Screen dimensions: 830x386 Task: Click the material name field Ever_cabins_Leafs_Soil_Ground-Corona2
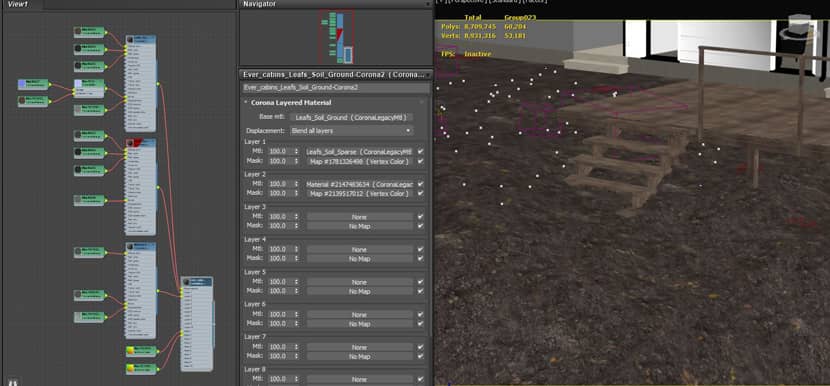click(x=336, y=87)
